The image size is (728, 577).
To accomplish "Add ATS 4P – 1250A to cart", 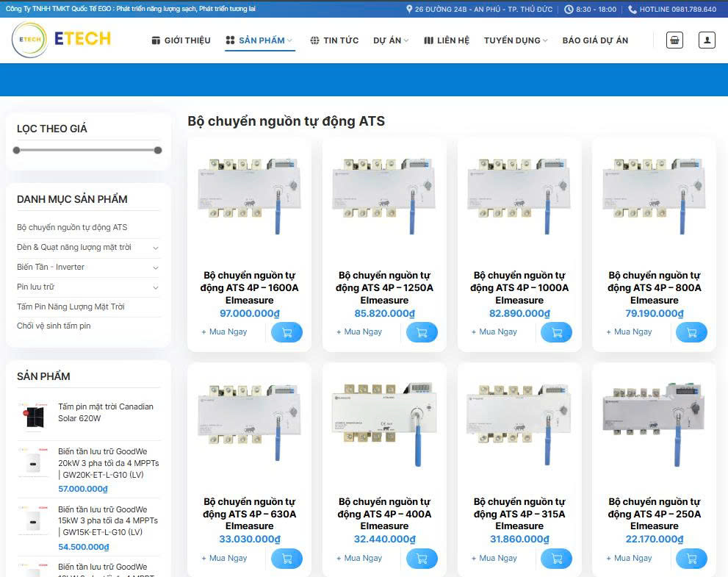I will 422,332.
